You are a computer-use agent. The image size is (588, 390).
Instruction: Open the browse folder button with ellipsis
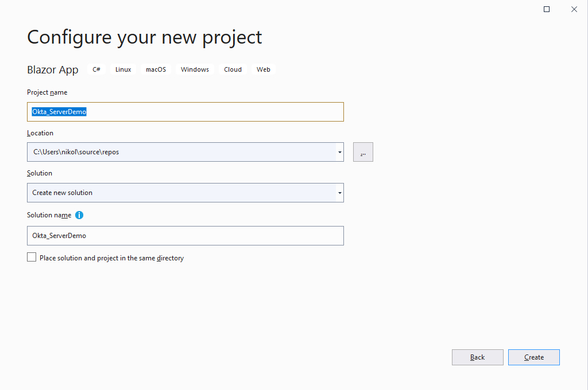point(363,152)
